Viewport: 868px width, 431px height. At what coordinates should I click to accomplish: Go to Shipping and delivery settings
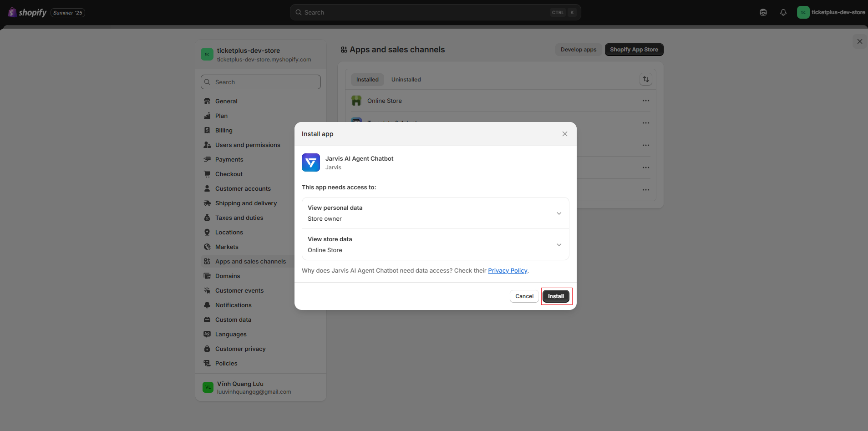[246, 203]
